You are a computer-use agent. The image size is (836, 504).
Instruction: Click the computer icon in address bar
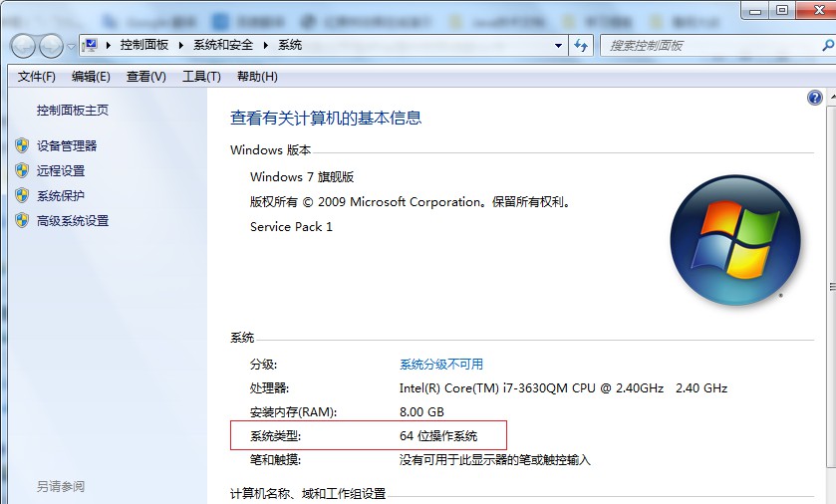[x=91, y=45]
